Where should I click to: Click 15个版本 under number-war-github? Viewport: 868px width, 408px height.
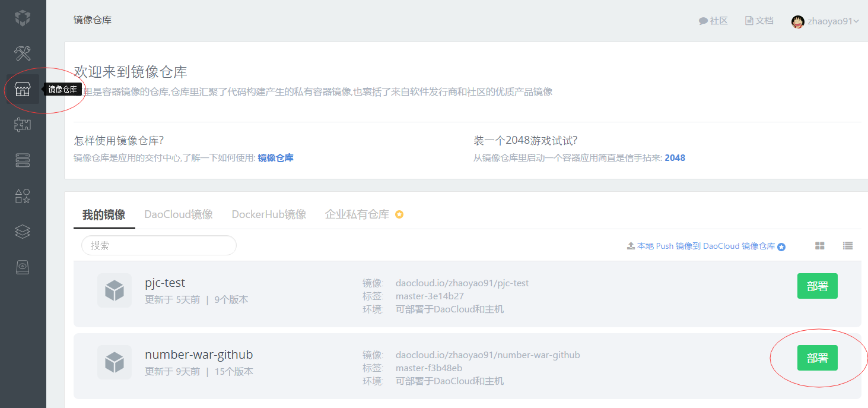[x=234, y=372]
